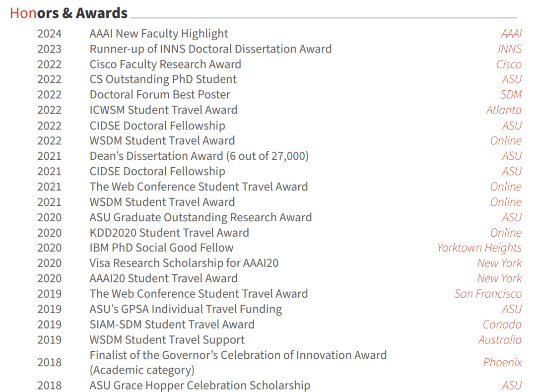Screen dimensions: 536x392
Task: Click "Dean's Dissertation Award (6 out of 27,000)"
Action: tap(199, 156)
